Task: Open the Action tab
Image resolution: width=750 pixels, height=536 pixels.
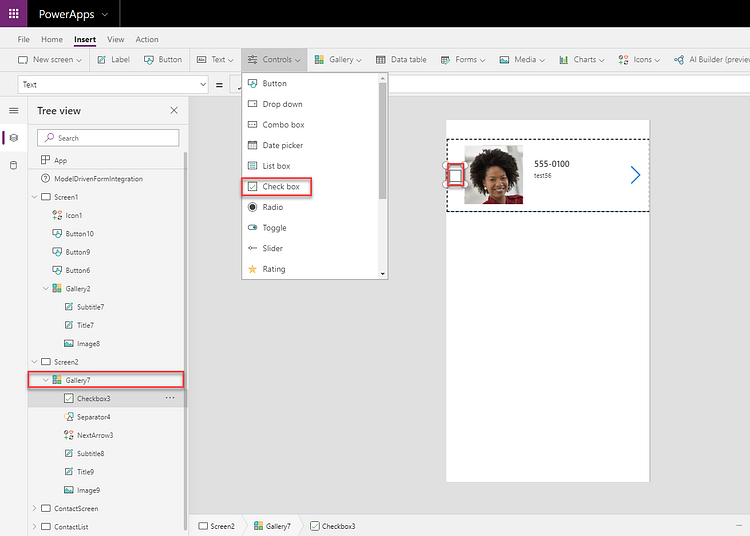Action: 147,39
